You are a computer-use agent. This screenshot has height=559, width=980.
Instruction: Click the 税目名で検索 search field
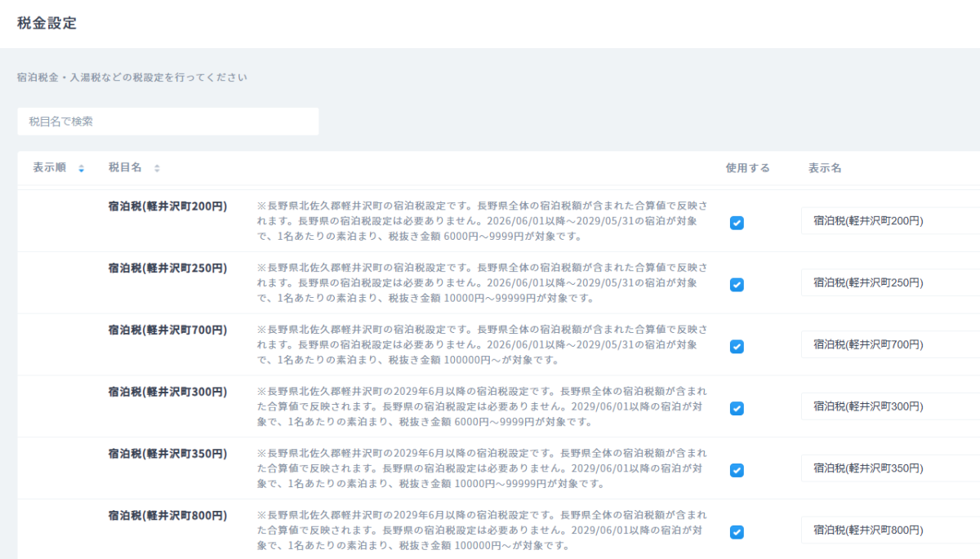[x=167, y=122]
